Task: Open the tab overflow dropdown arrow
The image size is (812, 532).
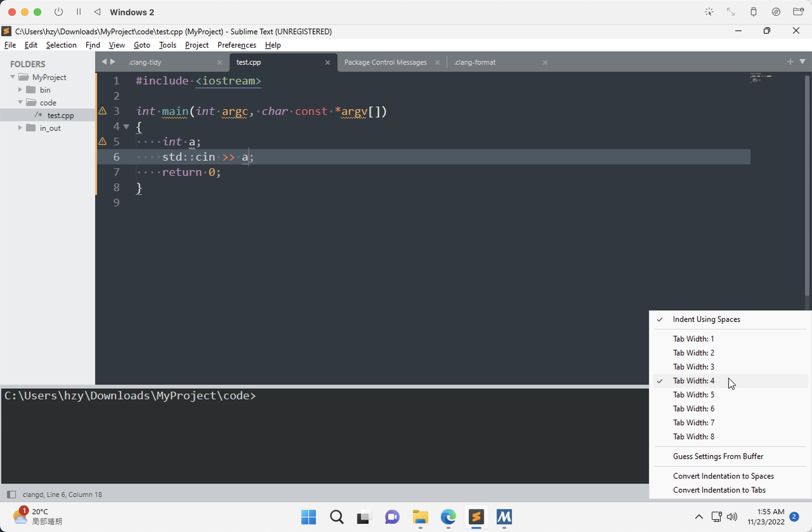Action: 803,62
